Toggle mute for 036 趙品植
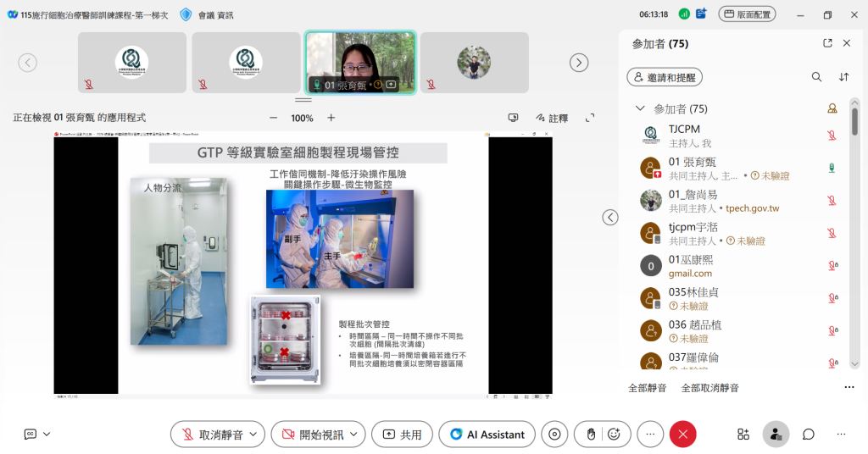 pyautogui.click(x=832, y=331)
